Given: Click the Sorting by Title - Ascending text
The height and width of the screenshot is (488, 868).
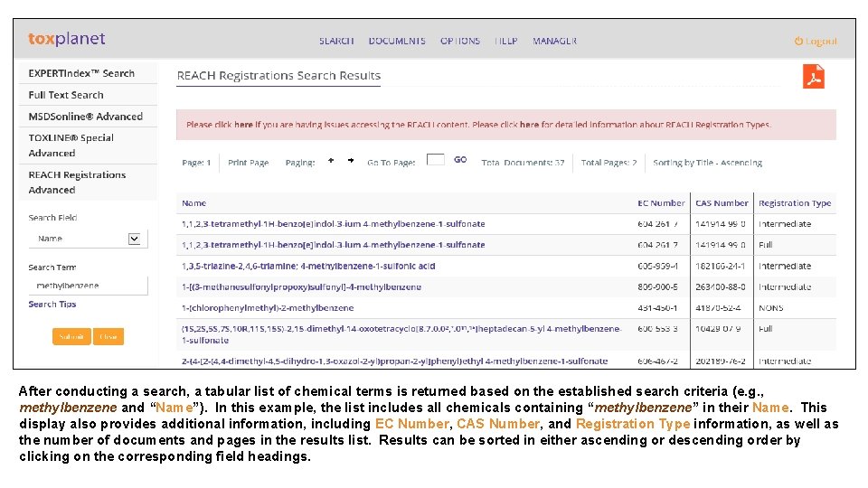Looking at the screenshot, I should pos(707,163).
